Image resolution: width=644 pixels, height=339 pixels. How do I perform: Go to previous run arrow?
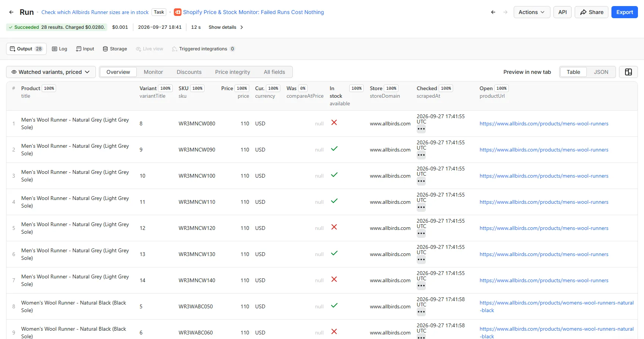coord(493,12)
